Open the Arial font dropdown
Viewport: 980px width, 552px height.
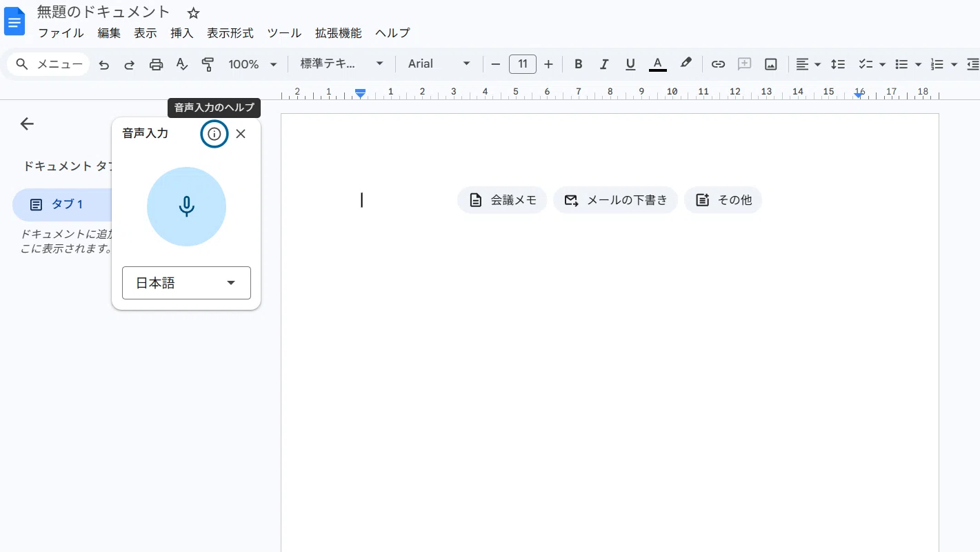coord(439,63)
